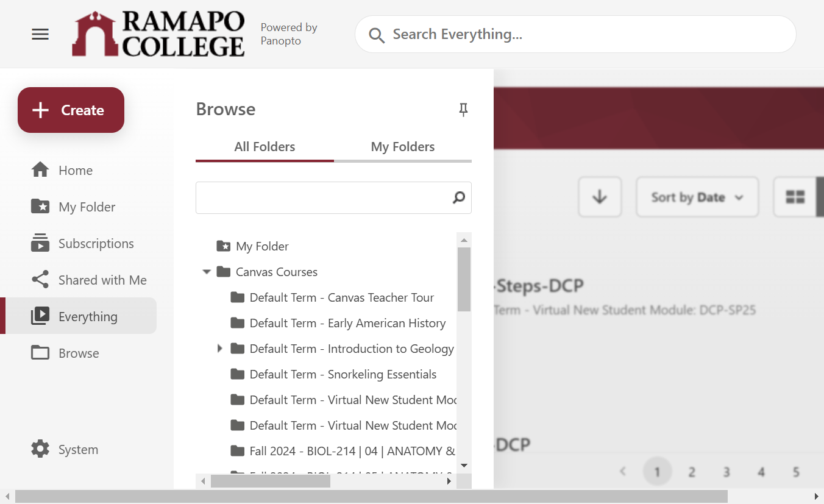Go to Home in sidebar

pos(76,171)
